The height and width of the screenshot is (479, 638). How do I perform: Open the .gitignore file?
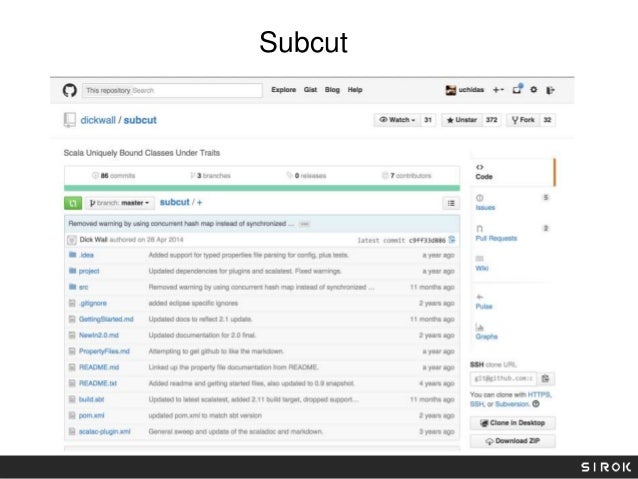pos(93,303)
